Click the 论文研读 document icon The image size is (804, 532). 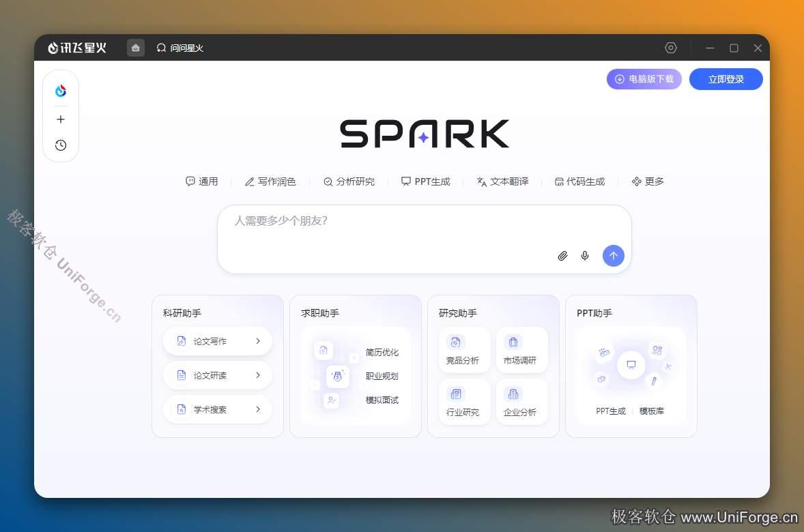(181, 375)
